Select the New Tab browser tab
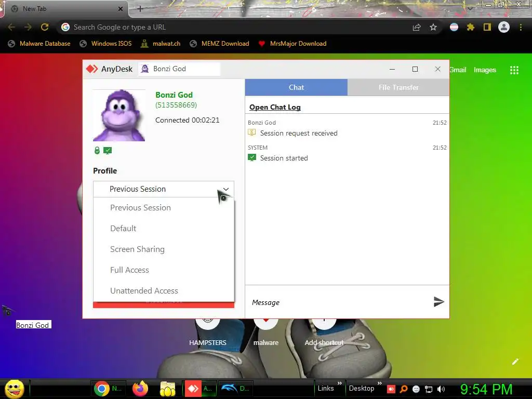The width and height of the screenshot is (532, 399). click(66, 9)
